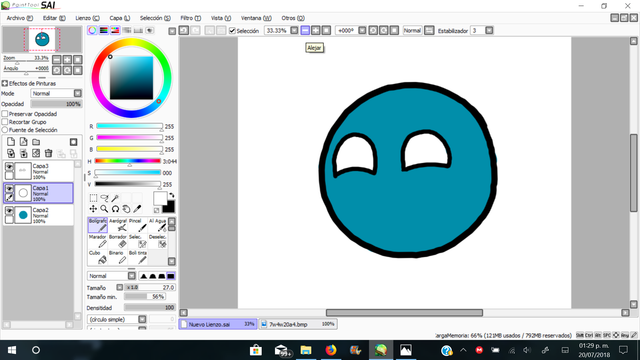Select the magnifier zoom tool
The image size is (640, 360).
point(104,209)
